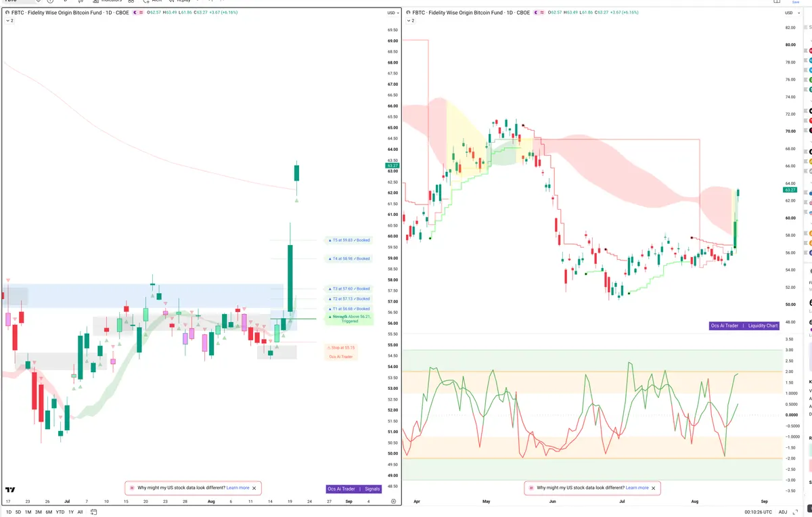
Task: Click the 63.27 current price tag, right chart axis
Action: 790,190
